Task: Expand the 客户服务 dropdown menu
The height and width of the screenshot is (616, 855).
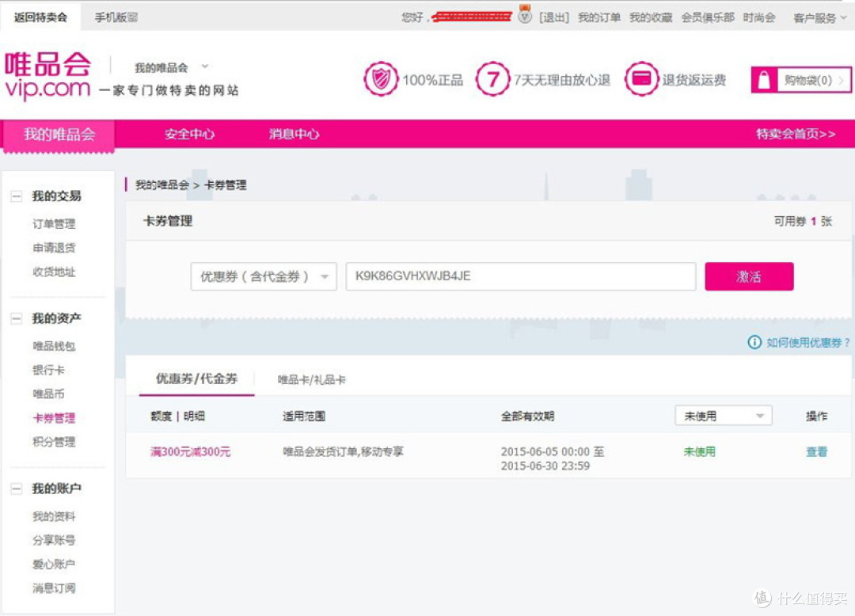Action: (x=819, y=17)
